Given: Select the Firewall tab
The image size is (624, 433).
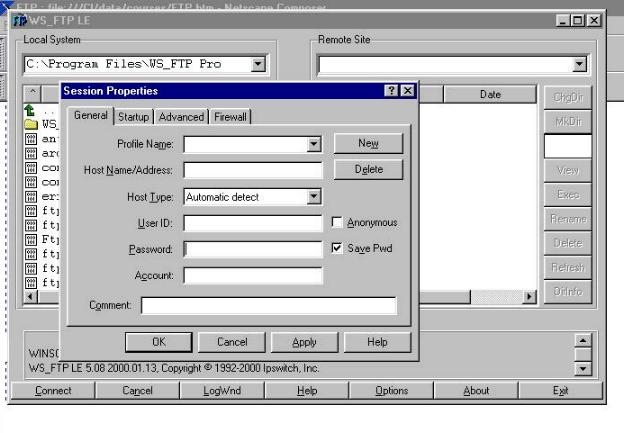Looking at the screenshot, I should click(x=230, y=117).
